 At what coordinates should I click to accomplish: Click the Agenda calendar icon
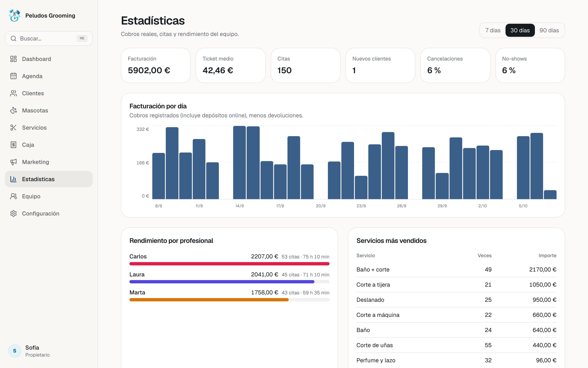[13, 76]
